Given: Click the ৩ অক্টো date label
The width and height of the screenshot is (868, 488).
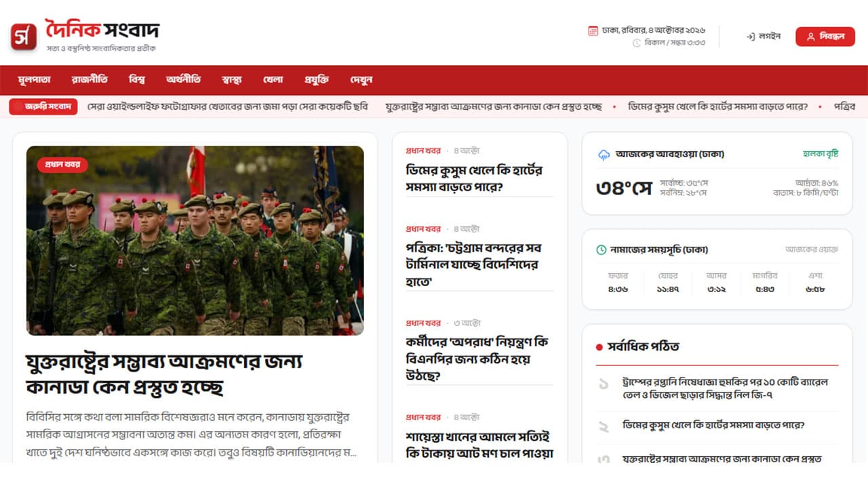Looking at the screenshot, I should tap(467, 323).
